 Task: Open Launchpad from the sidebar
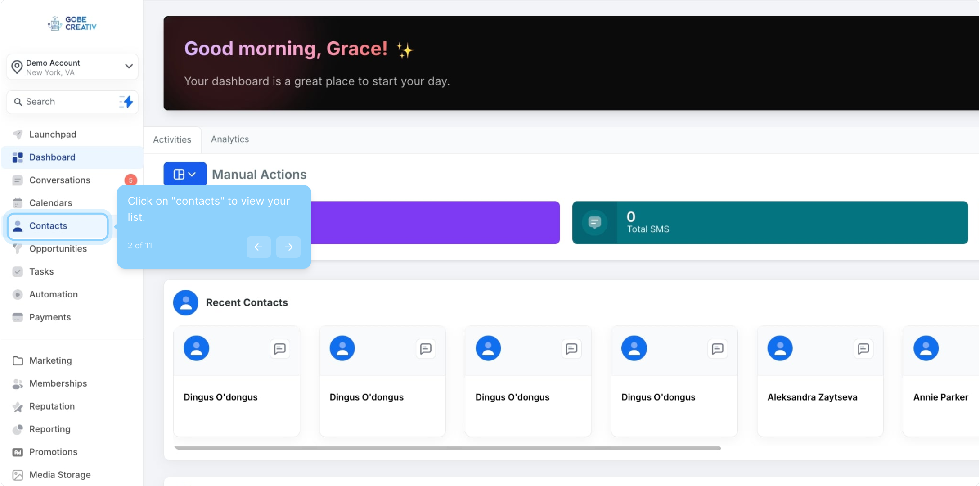[x=53, y=135]
